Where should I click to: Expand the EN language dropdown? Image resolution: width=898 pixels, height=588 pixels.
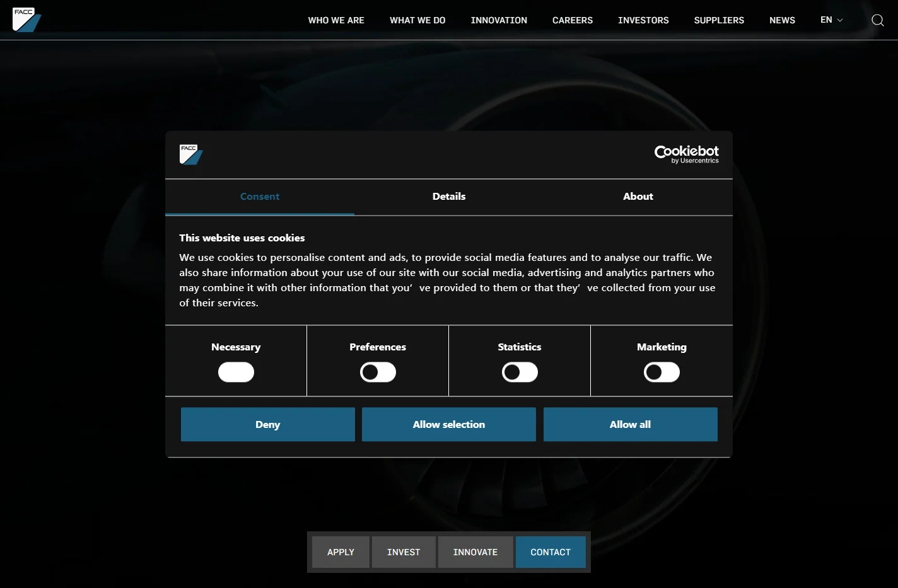pos(831,20)
